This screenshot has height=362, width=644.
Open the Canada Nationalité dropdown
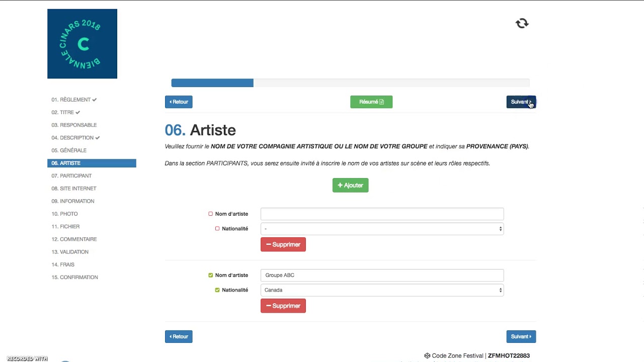point(382,290)
